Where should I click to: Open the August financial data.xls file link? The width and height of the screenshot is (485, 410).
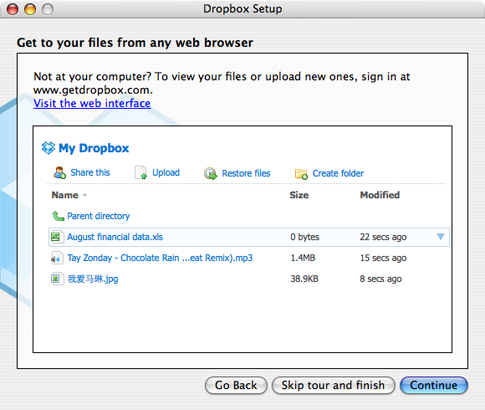coord(115,237)
